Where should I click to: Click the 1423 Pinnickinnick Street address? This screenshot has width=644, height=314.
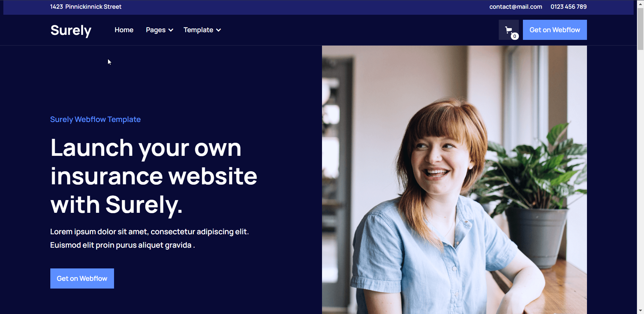point(86,7)
